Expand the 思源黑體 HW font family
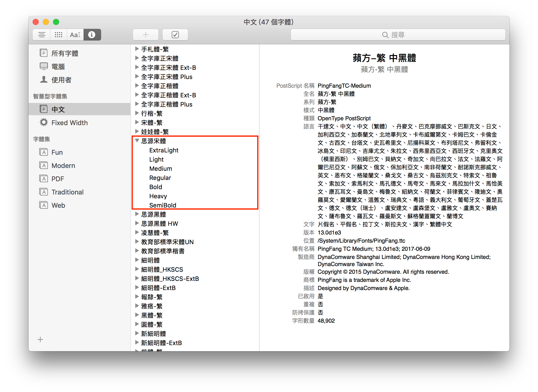The height and width of the screenshot is (392, 538). pos(137,223)
